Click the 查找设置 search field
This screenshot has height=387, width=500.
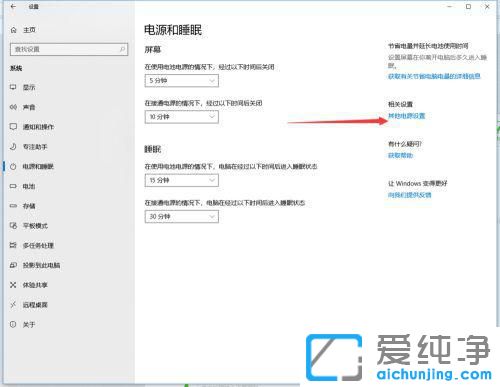(69, 49)
